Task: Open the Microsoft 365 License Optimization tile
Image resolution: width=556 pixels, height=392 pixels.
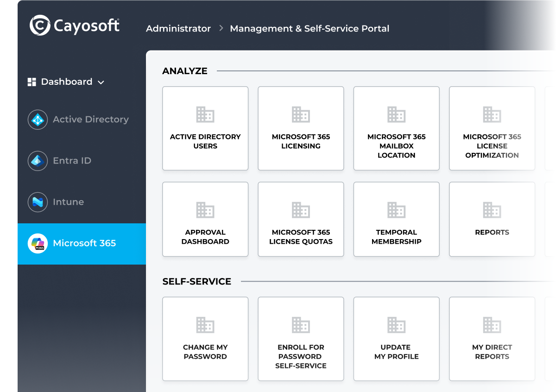Action: [x=492, y=128]
